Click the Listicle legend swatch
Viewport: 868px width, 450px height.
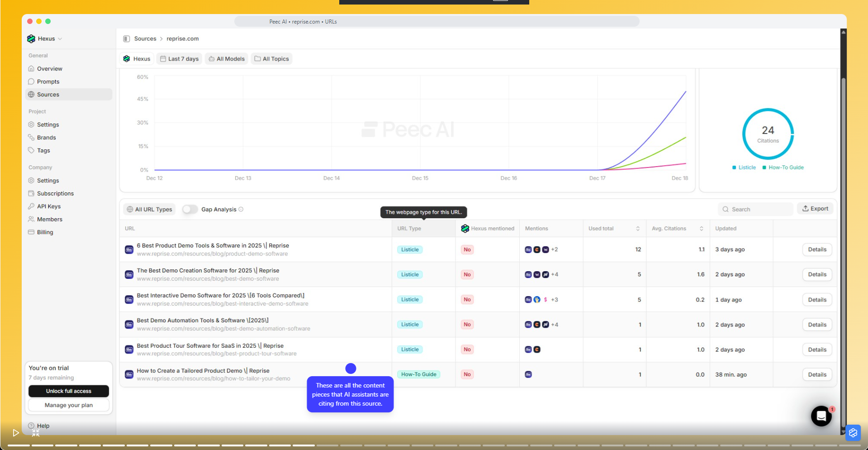pyautogui.click(x=734, y=168)
